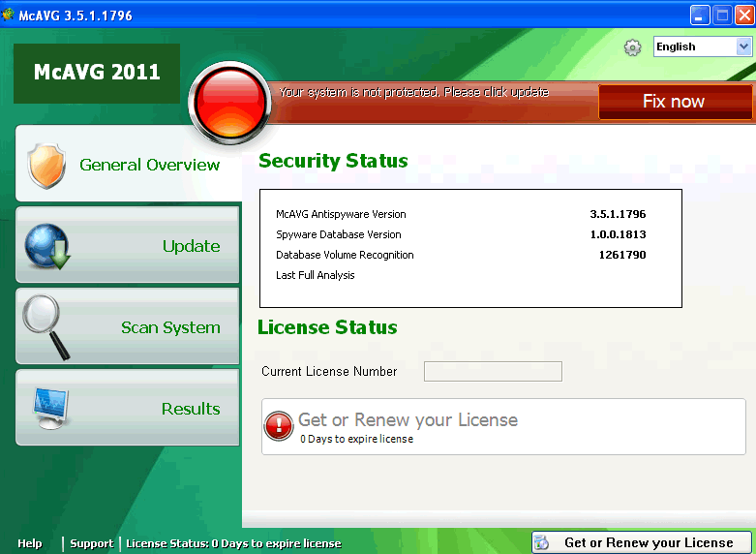Click the Get or Renew your License panel
Screen dimensions: 756x554
pyautogui.click(x=503, y=426)
